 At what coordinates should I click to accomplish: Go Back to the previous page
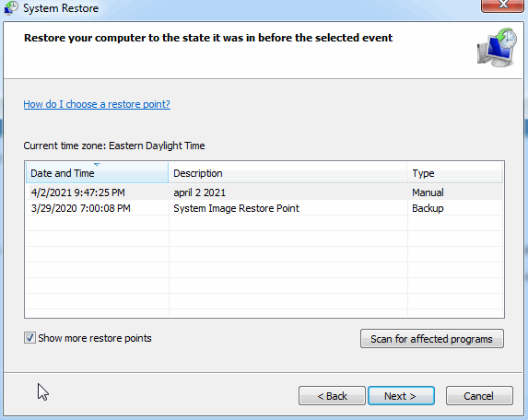[x=332, y=396]
